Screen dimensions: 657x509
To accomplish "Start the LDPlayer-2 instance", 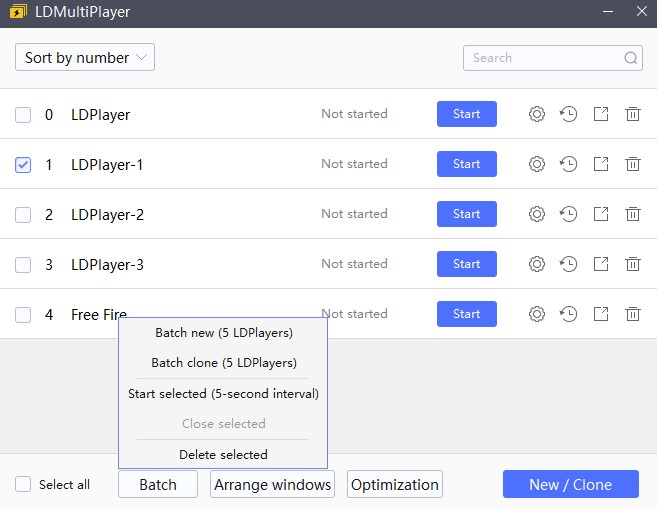I will 467,214.
